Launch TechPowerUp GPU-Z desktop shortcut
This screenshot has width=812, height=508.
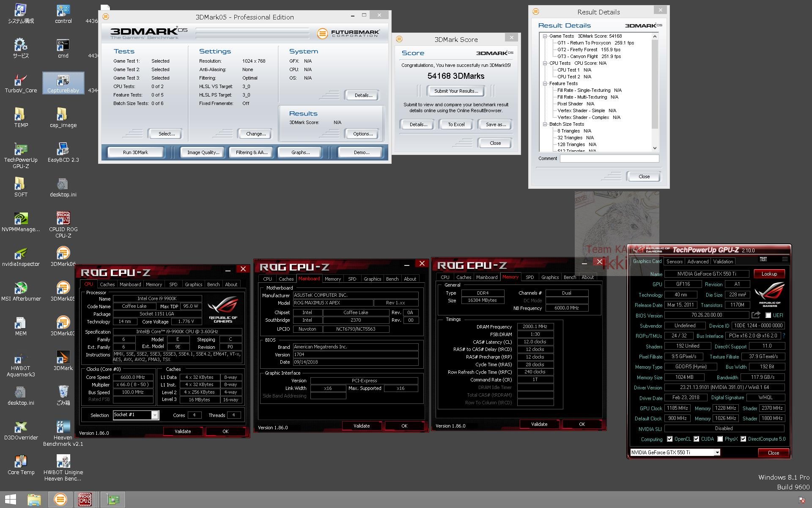(21, 156)
